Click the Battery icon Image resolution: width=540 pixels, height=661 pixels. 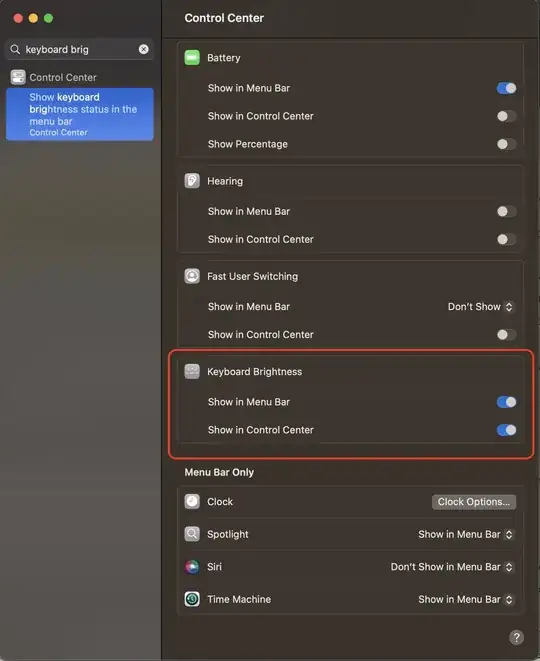[192, 58]
